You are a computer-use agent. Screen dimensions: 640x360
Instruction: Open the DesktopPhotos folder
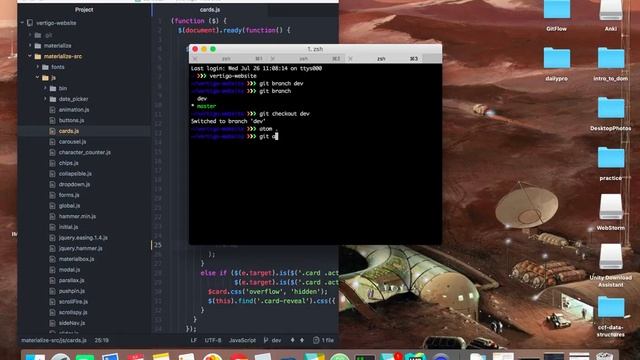click(x=611, y=108)
